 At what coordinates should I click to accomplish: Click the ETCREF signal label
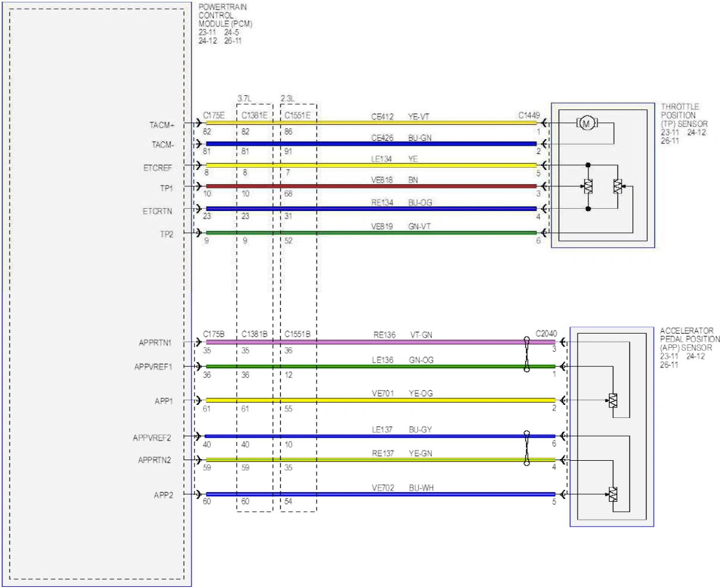157,168
